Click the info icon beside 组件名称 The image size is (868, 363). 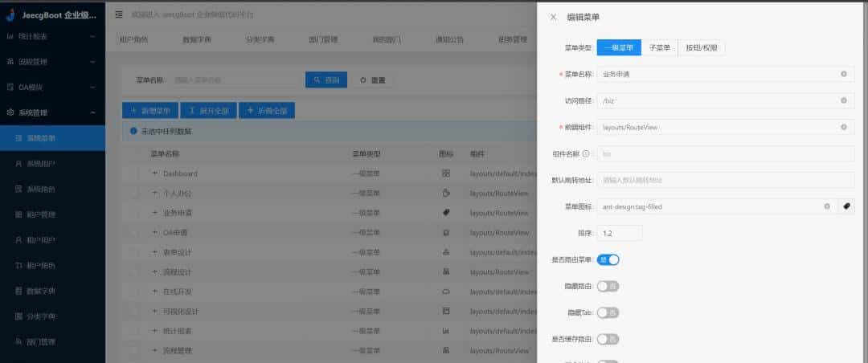click(586, 153)
